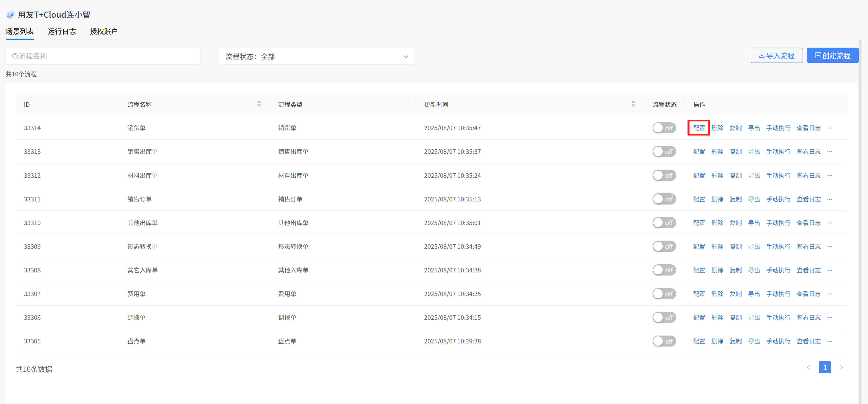Run 手动执行 for 销售出库单

(778, 152)
